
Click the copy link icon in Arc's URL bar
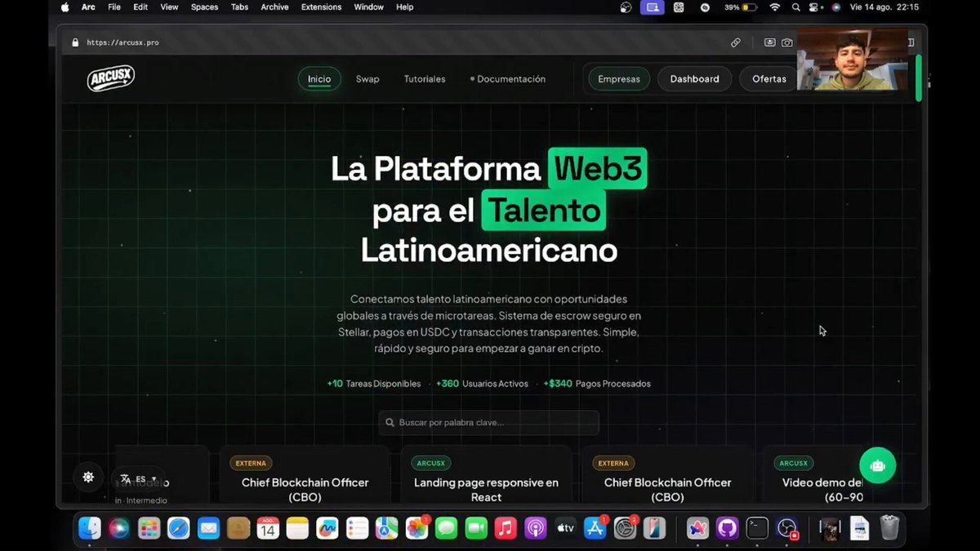[x=736, y=42]
